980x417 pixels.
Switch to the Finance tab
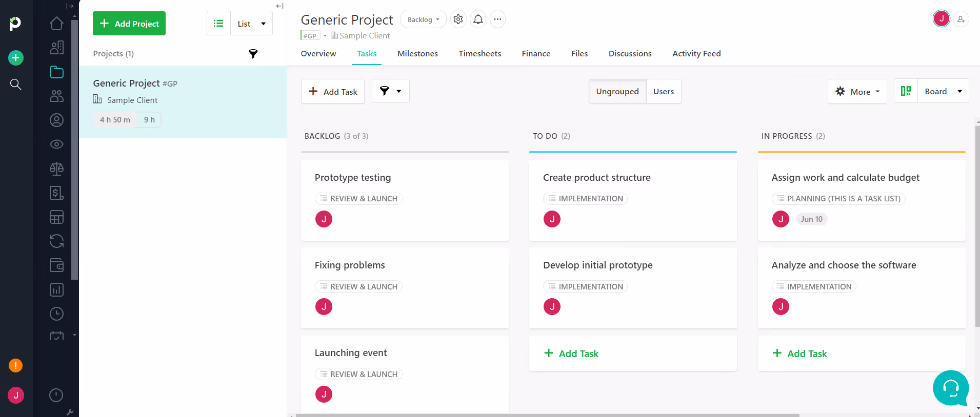click(536, 54)
